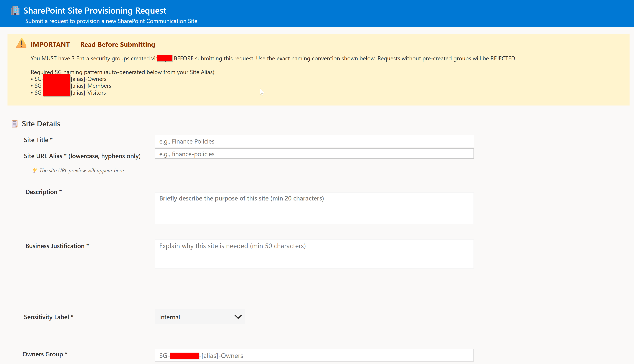634x364 pixels.
Task: Click the Required SG naming pattern line
Action: pos(123,72)
